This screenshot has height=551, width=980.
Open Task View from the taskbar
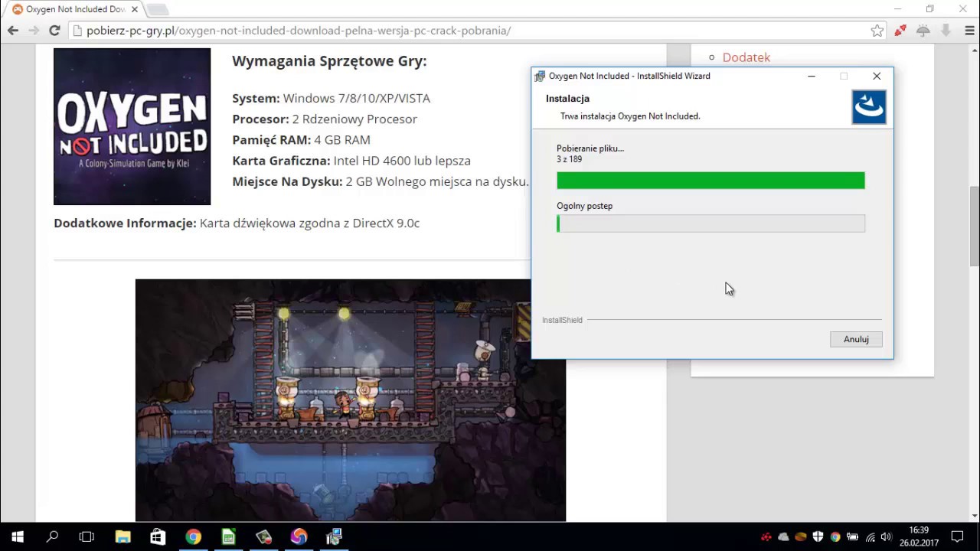point(87,536)
